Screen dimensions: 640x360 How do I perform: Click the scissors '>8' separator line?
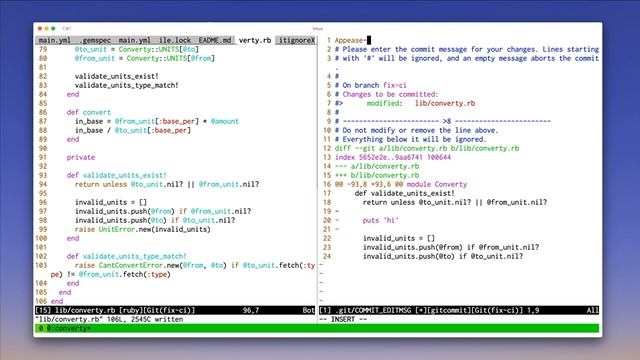pyautogui.click(x=443, y=121)
